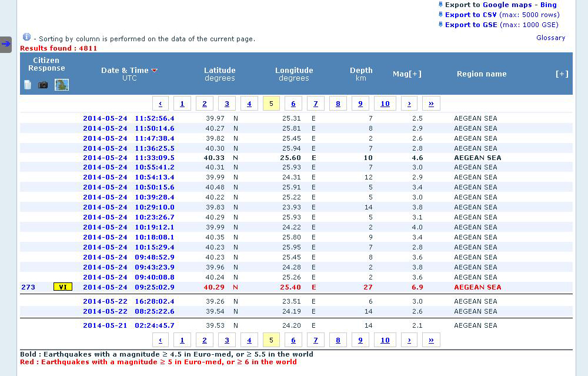Go to next page using top › button

coord(409,104)
